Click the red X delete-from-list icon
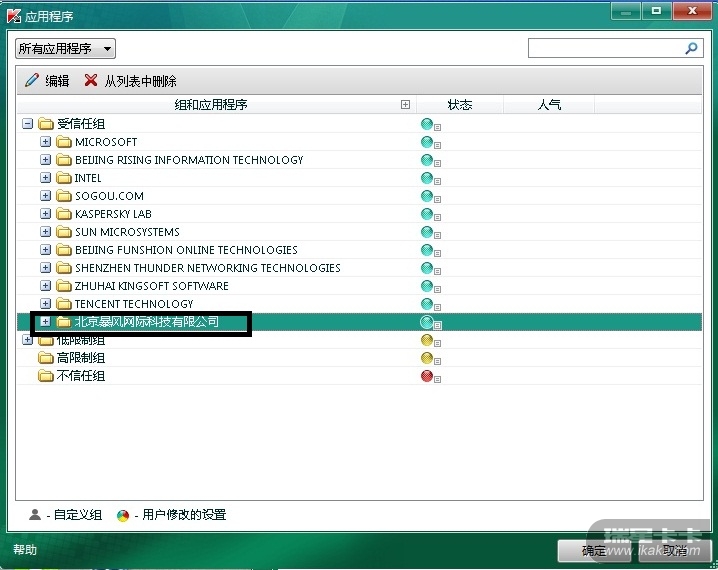 click(91, 81)
